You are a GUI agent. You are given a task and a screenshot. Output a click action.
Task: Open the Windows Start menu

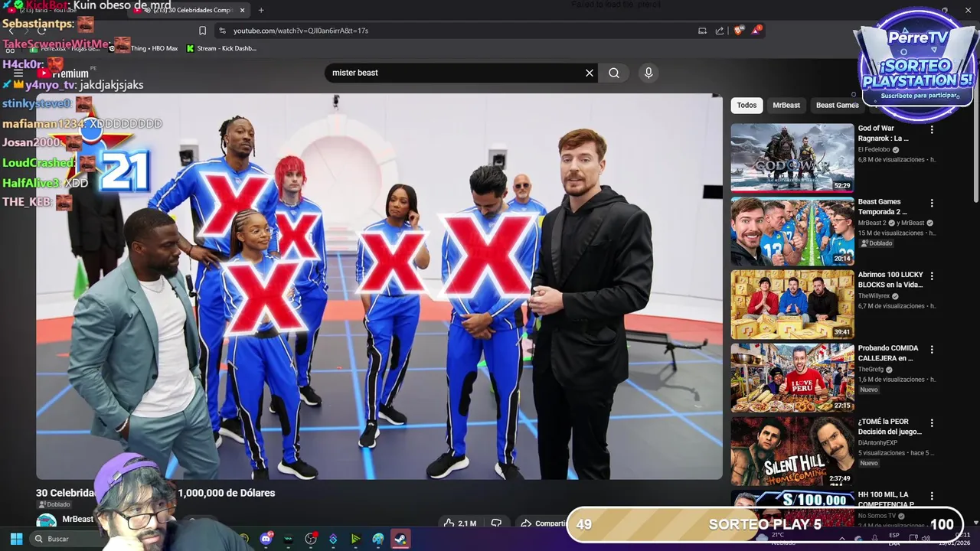(x=16, y=539)
